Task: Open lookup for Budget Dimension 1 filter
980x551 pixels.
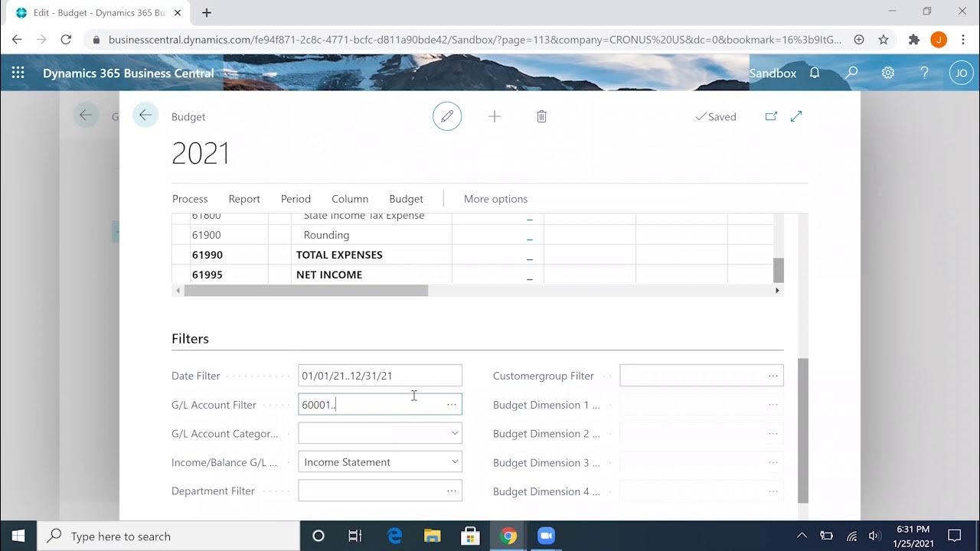Action: [773, 405]
